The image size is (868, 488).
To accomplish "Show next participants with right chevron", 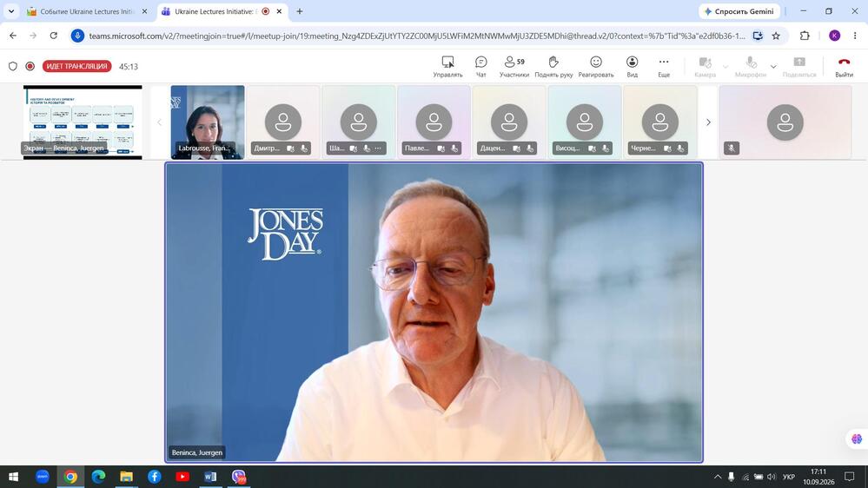I will coord(708,122).
